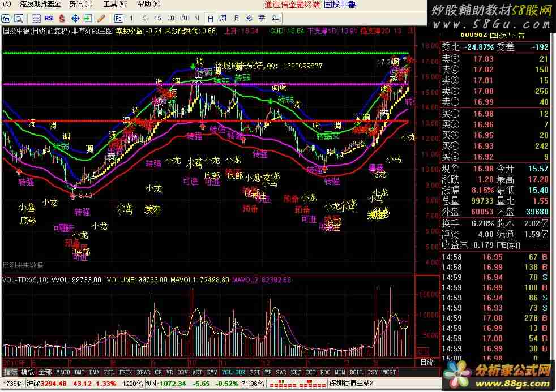Open the 帮助(H) menu
The image size is (556, 392).
click(x=149, y=5)
